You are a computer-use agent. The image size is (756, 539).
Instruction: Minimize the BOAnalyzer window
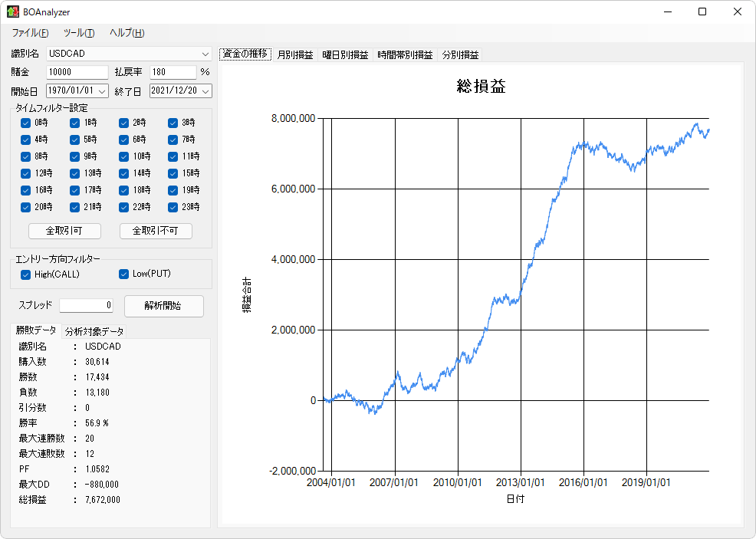point(668,12)
